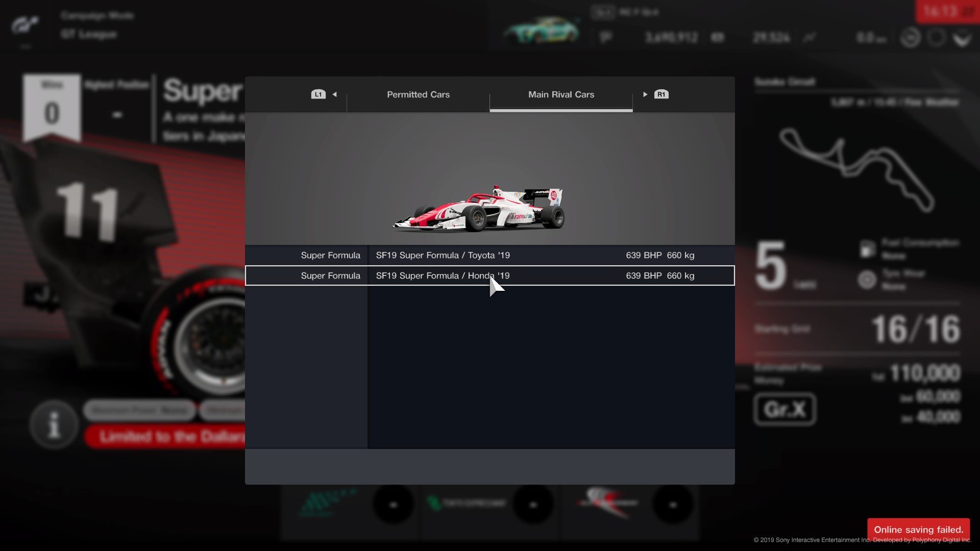Click the Honda row's 660 kg value
The width and height of the screenshot is (980, 551).
pos(680,275)
